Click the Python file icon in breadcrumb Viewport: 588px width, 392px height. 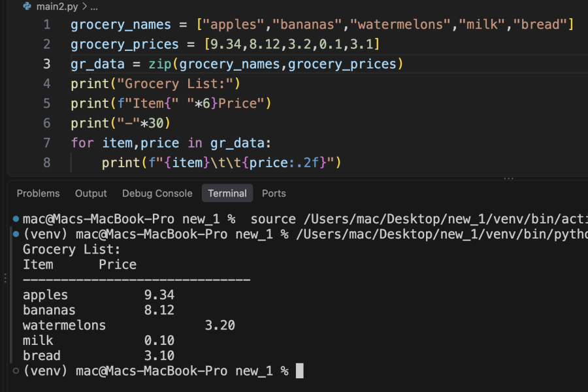coord(27,6)
